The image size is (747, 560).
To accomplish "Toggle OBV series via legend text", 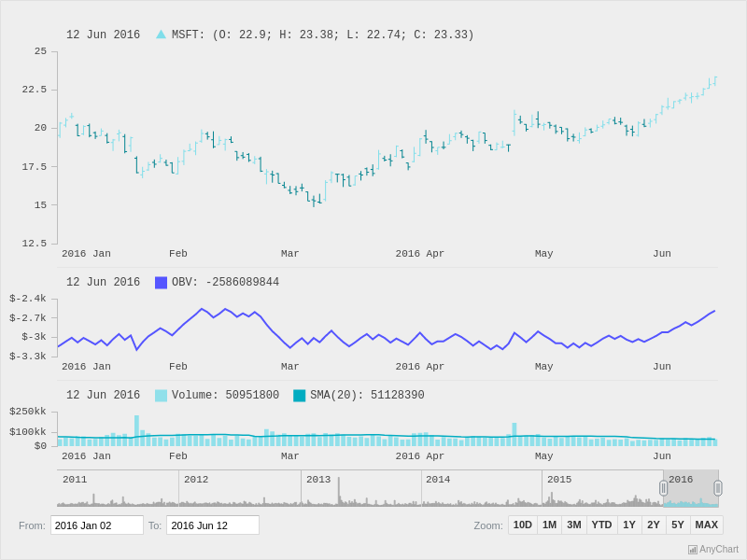I will pyautogui.click(x=225, y=283).
